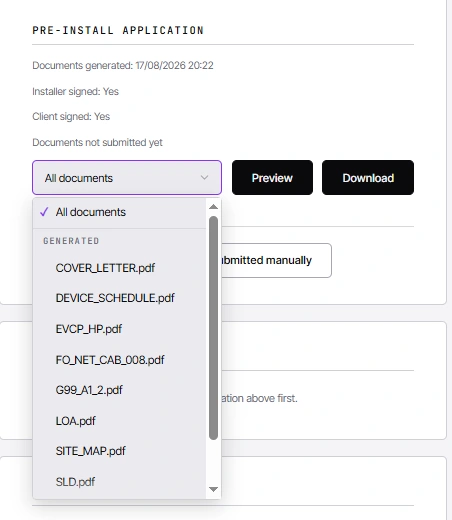Pick G99_A1_2.pdf from the list
The height and width of the screenshot is (520, 452).
pos(119,390)
